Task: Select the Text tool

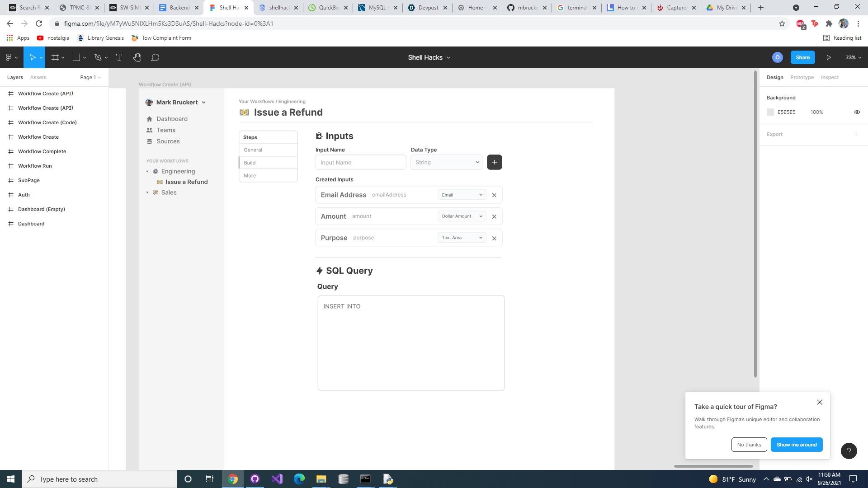Action: (119, 57)
